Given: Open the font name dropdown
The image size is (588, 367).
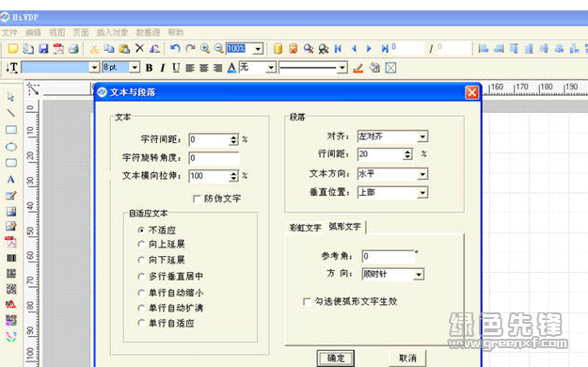Looking at the screenshot, I should [94, 68].
